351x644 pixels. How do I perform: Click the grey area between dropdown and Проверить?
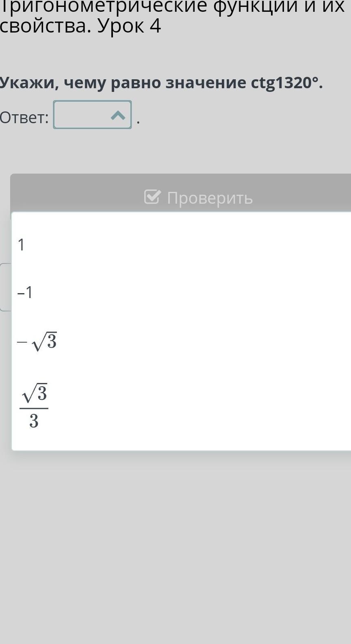tap(175, 151)
